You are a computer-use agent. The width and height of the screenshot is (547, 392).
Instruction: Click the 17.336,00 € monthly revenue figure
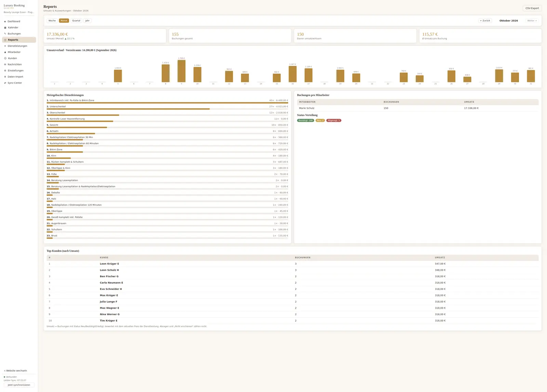[x=57, y=34]
